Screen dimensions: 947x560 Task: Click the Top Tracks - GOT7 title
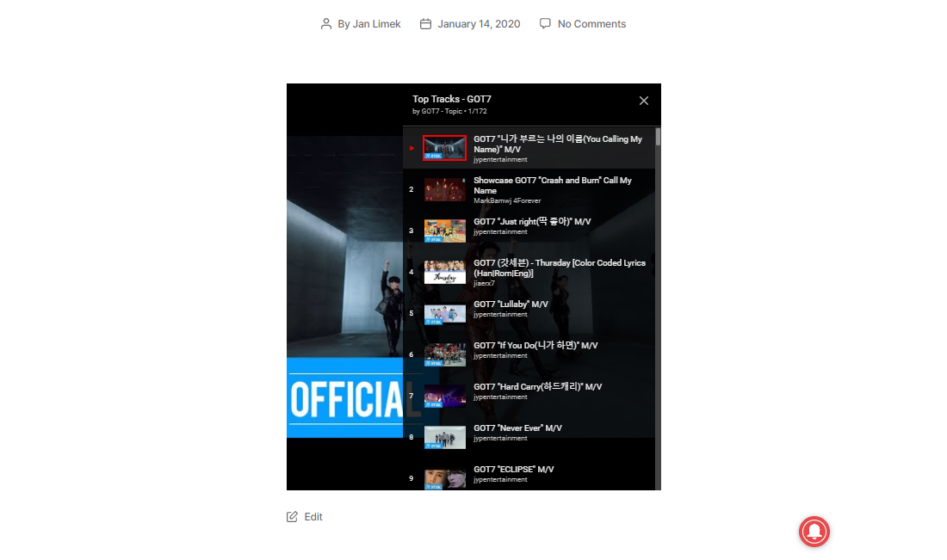pos(452,99)
